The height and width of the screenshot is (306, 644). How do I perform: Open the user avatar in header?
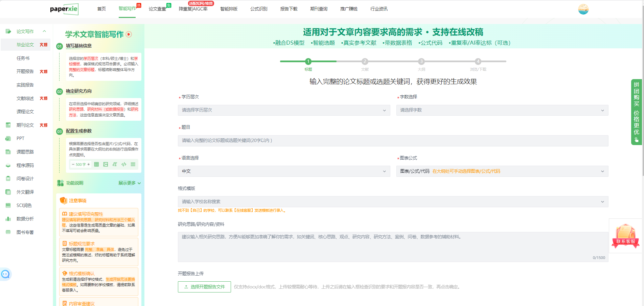pyautogui.click(x=583, y=9)
